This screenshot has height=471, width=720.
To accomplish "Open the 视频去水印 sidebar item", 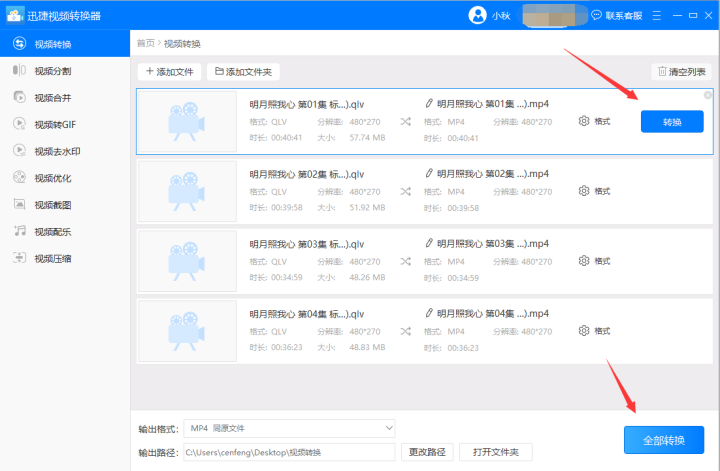I will click(x=65, y=151).
